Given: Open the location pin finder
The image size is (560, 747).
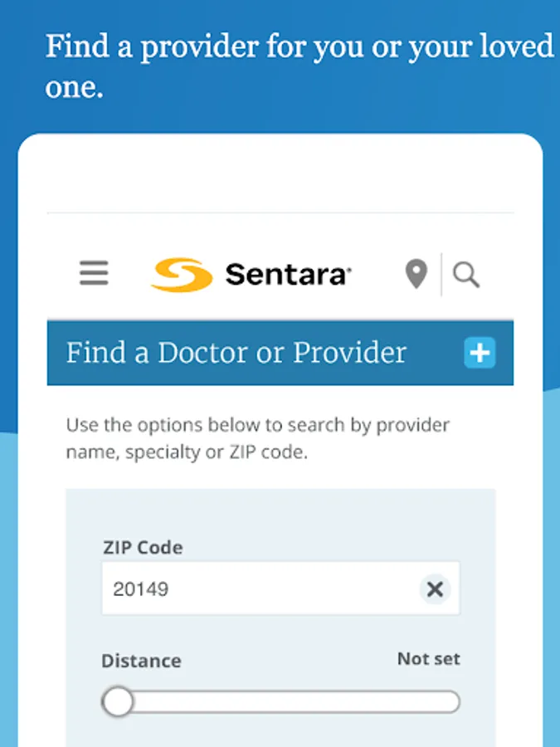Looking at the screenshot, I should (416, 274).
